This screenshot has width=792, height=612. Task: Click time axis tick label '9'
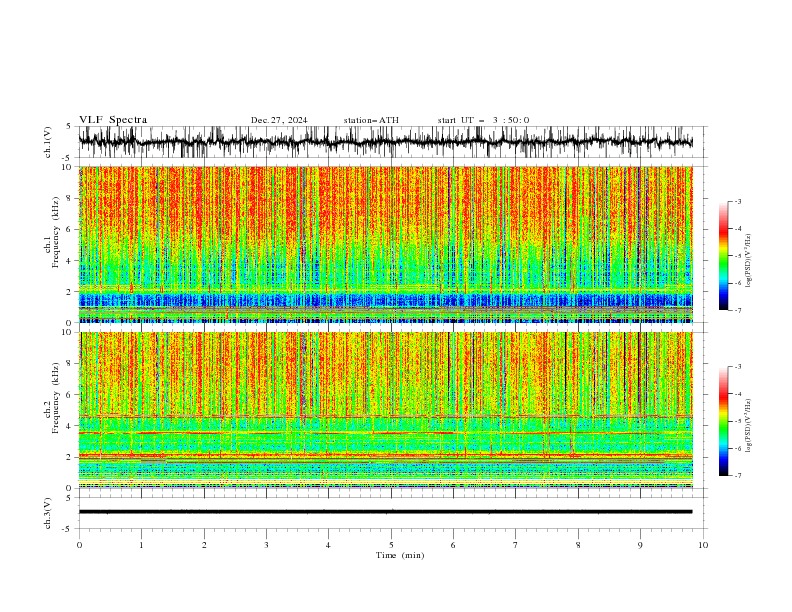point(640,545)
